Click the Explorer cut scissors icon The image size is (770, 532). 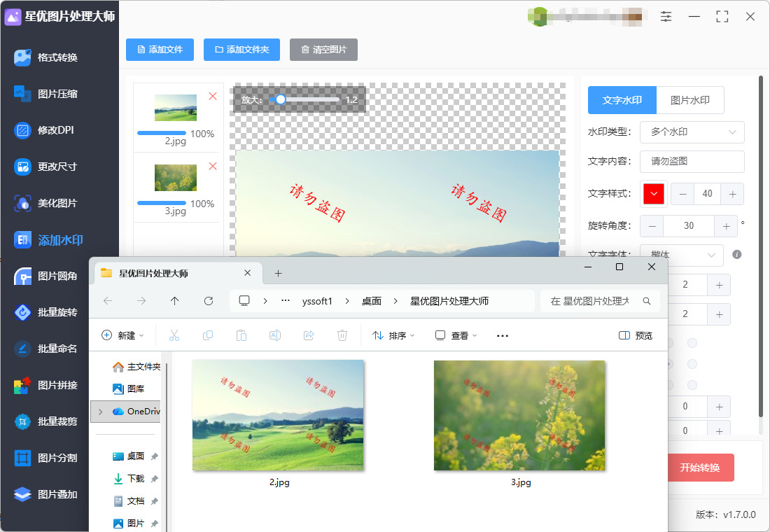[174, 335]
